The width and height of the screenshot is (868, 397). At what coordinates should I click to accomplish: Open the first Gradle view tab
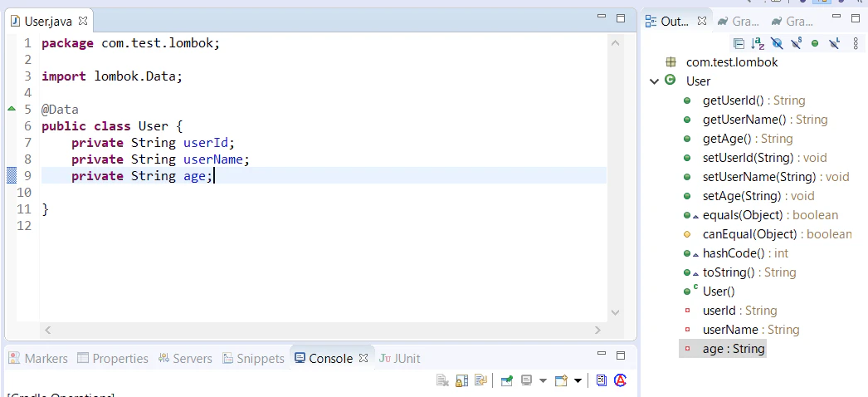click(738, 22)
